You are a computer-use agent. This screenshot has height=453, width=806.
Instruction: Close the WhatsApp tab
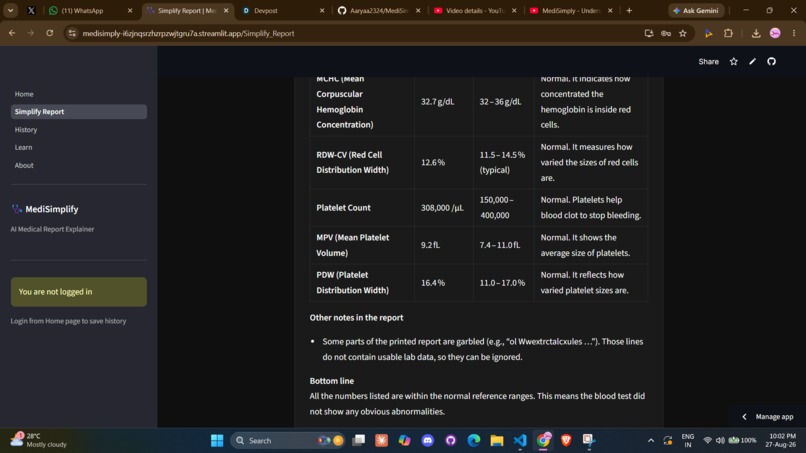[130, 10]
